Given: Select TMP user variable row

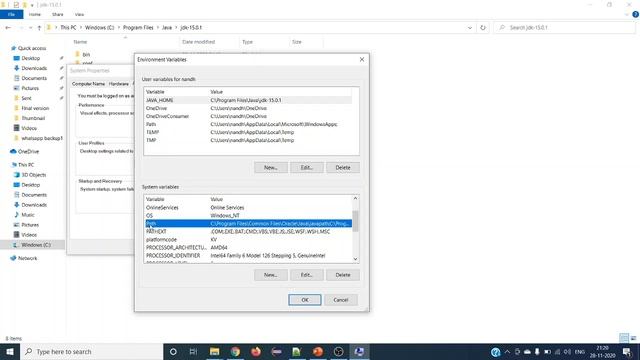Looking at the screenshot, I should point(248,140).
